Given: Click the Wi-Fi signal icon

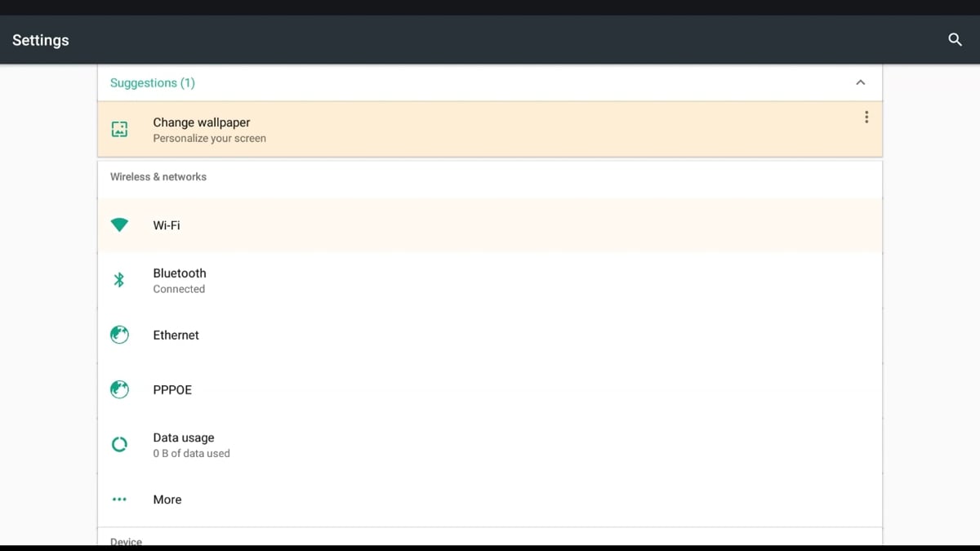Looking at the screenshot, I should (x=119, y=225).
